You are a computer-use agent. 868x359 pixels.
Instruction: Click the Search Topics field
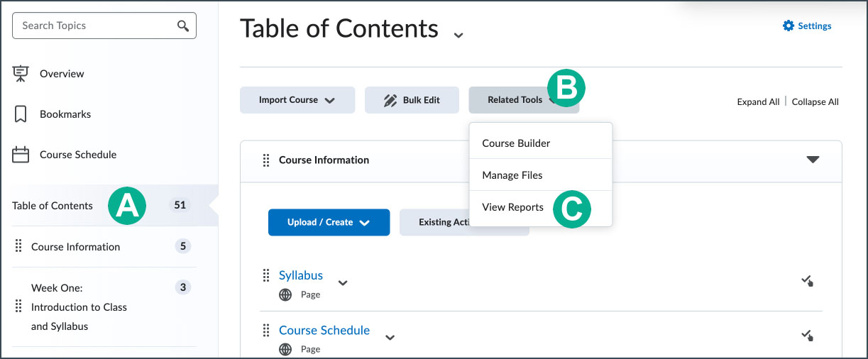[104, 26]
